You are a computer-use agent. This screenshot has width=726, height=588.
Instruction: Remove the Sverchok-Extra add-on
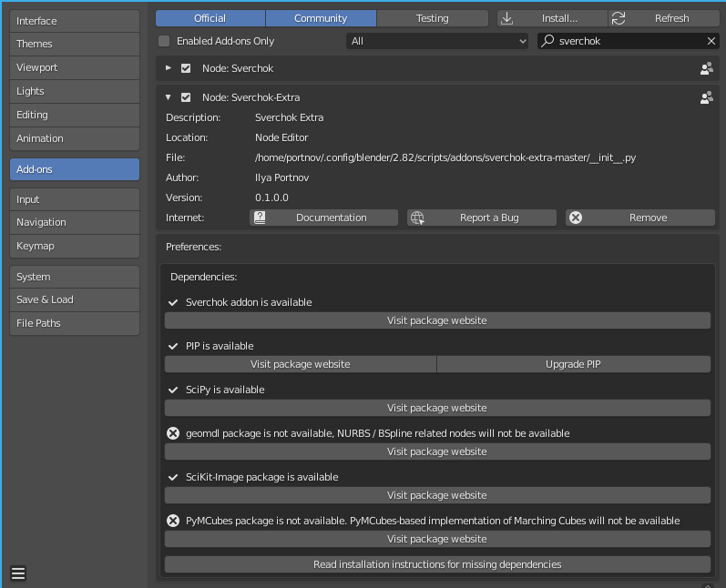[640, 218]
